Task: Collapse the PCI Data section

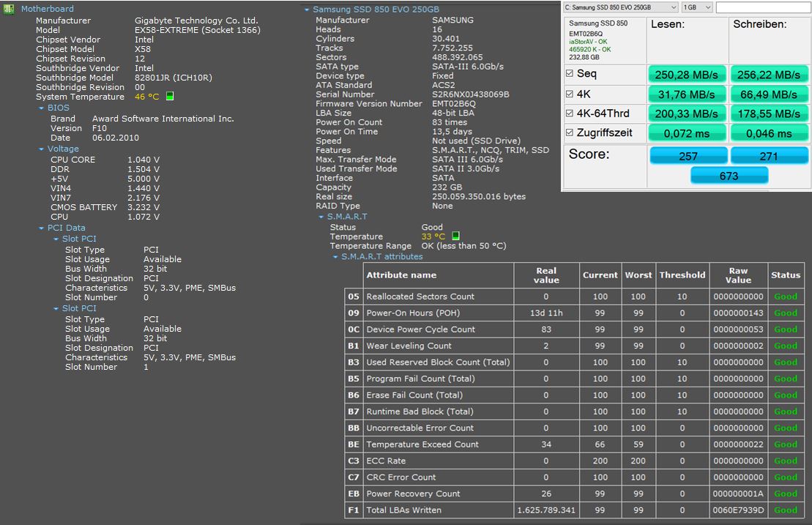Action: [x=42, y=228]
